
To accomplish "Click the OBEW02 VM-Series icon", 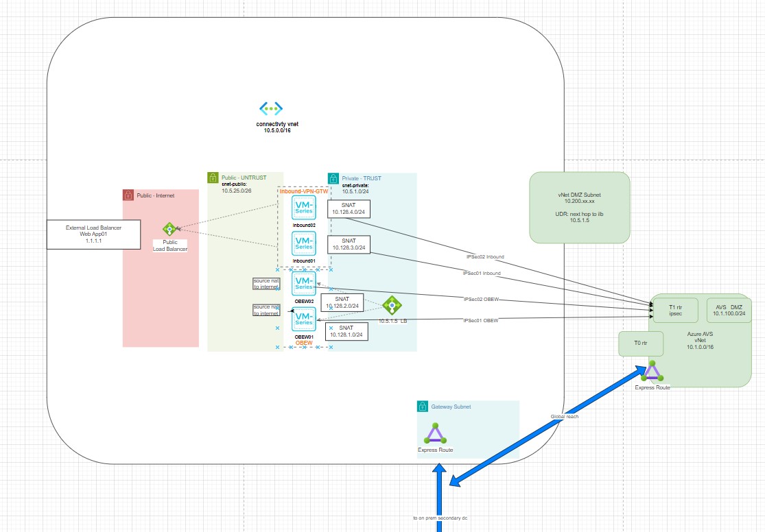I will click(x=303, y=282).
